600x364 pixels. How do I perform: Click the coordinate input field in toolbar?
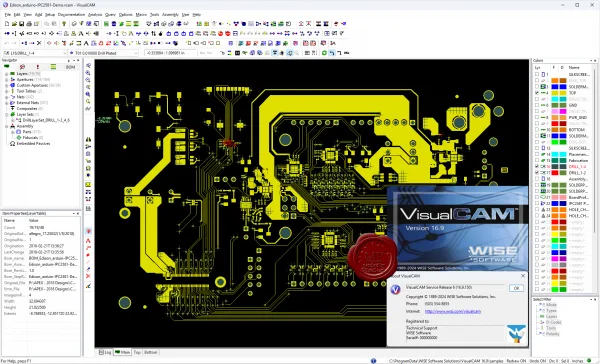170,53
